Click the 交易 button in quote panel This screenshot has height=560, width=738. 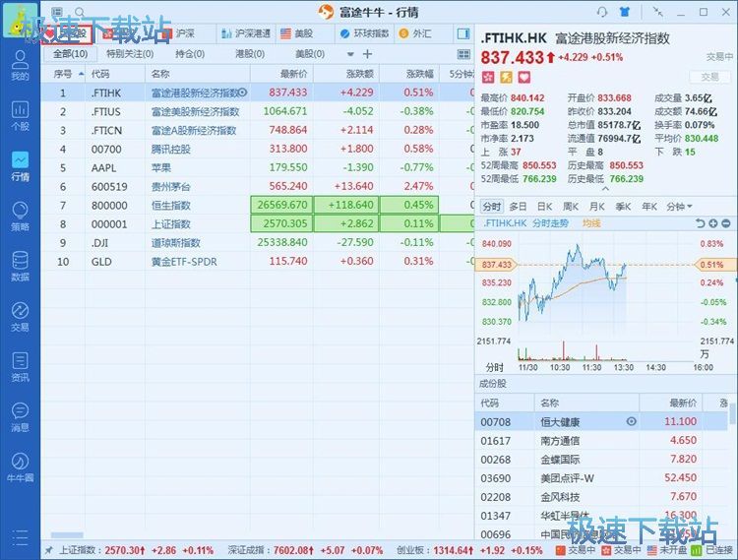coord(709,77)
